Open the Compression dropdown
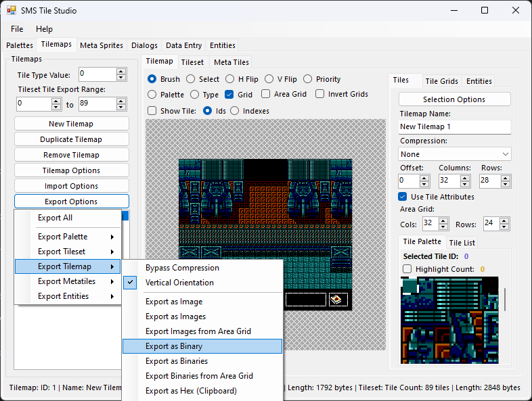Image resolution: width=532 pixels, height=401 pixels. [455, 154]
